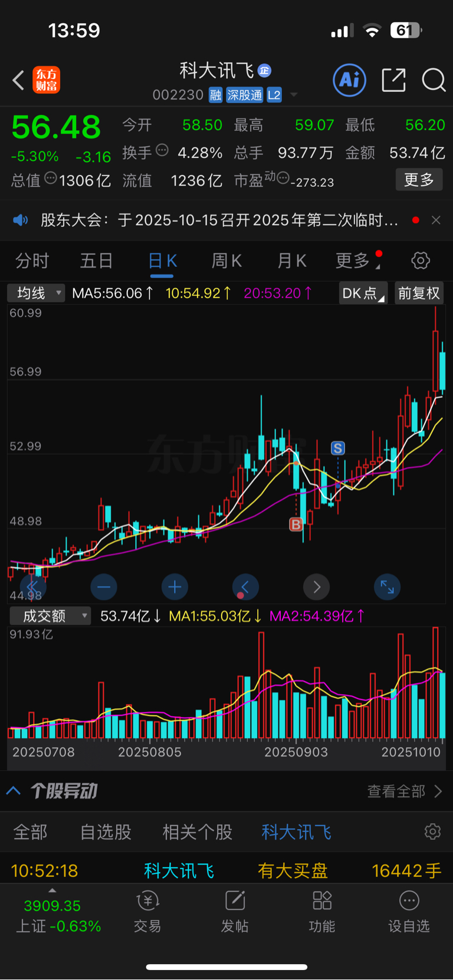Screen dimensions: 453x980
Task: Expand the 上证 index bar
Action: 57,910
